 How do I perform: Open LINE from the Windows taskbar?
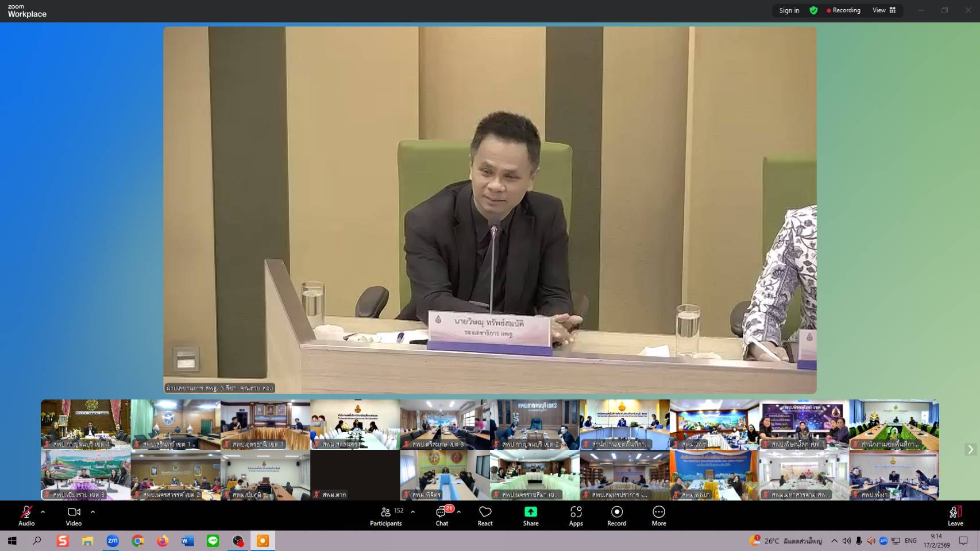[213, 541]
